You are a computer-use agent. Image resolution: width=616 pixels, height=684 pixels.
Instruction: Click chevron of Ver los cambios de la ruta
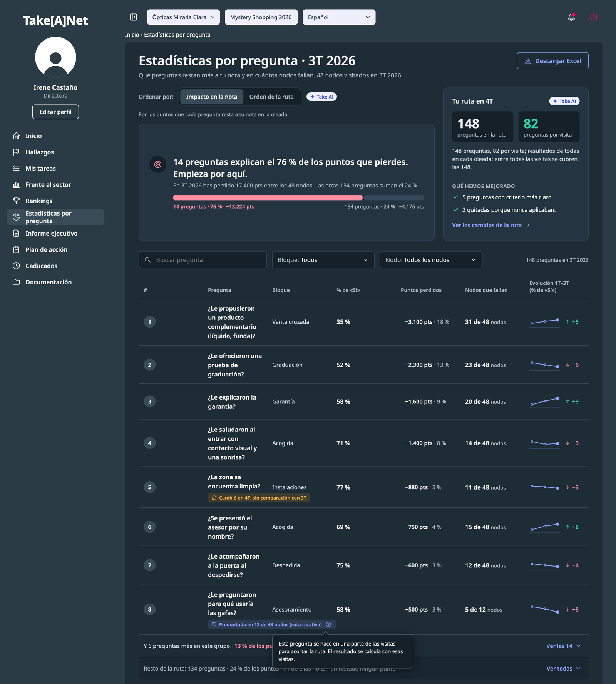point(528,225)
